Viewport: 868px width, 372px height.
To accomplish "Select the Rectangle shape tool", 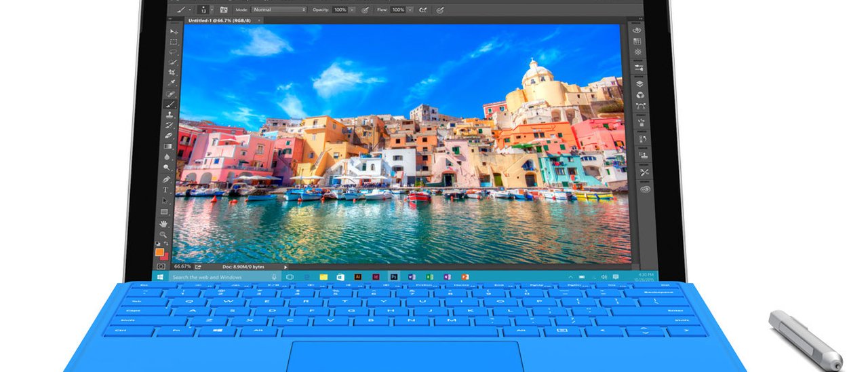I will 164,212.
